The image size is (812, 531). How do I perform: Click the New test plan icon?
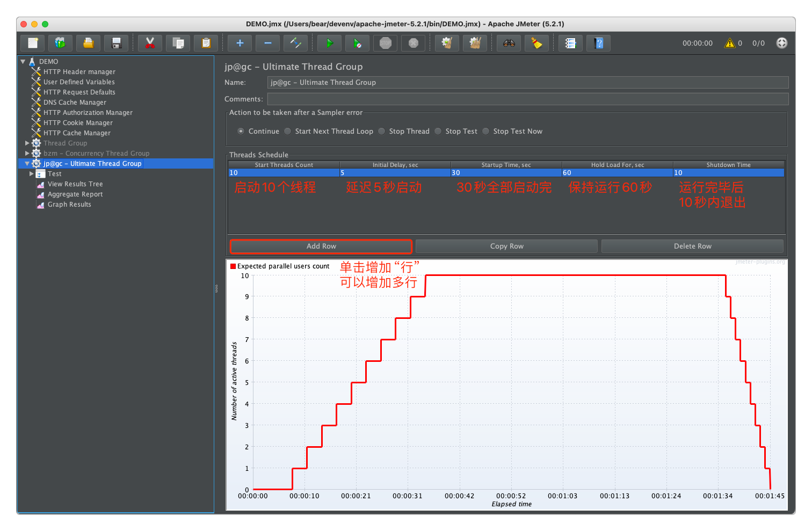pos(33,43)
